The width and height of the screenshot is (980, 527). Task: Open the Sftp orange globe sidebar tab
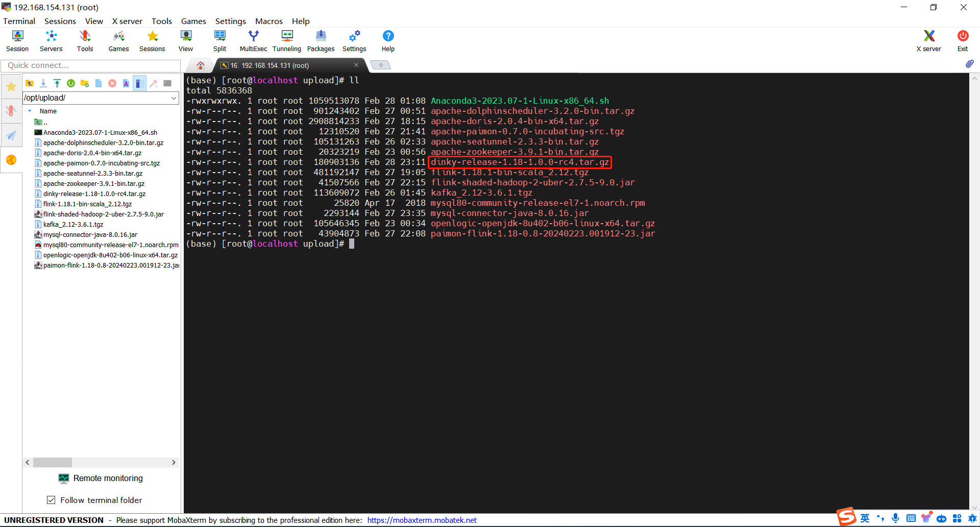pos(11,160)
